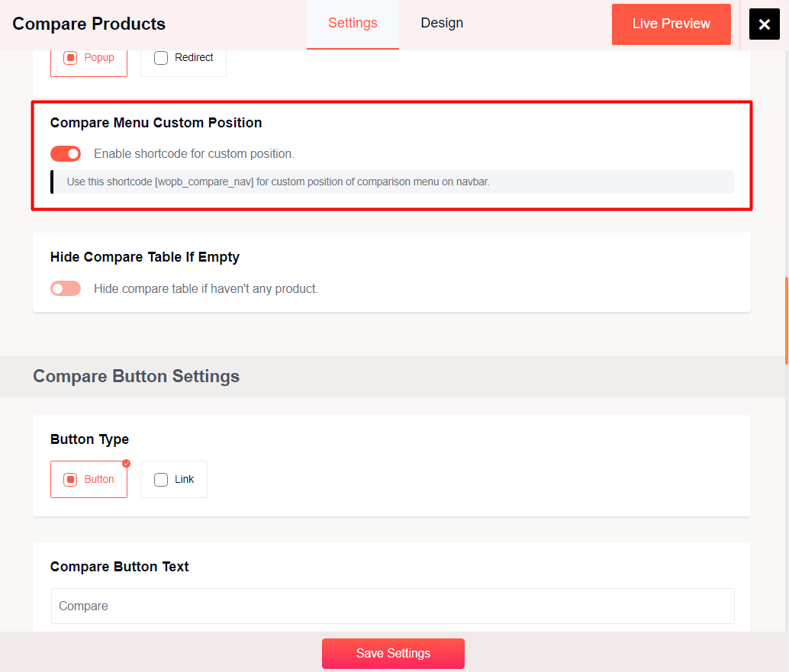The image size is (789, 672).
Task: Click the Compare Products heading
Action: [x=89, y=24]
